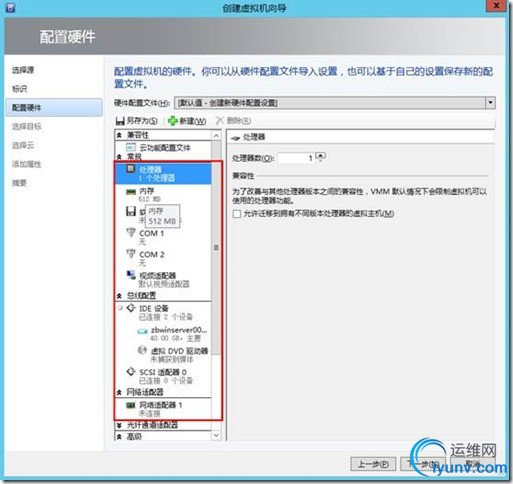Click Save As (另存为) toolbar button label
Image resolution: width=513 pixels, height=484 pixels.
click(x=142, y=121)
